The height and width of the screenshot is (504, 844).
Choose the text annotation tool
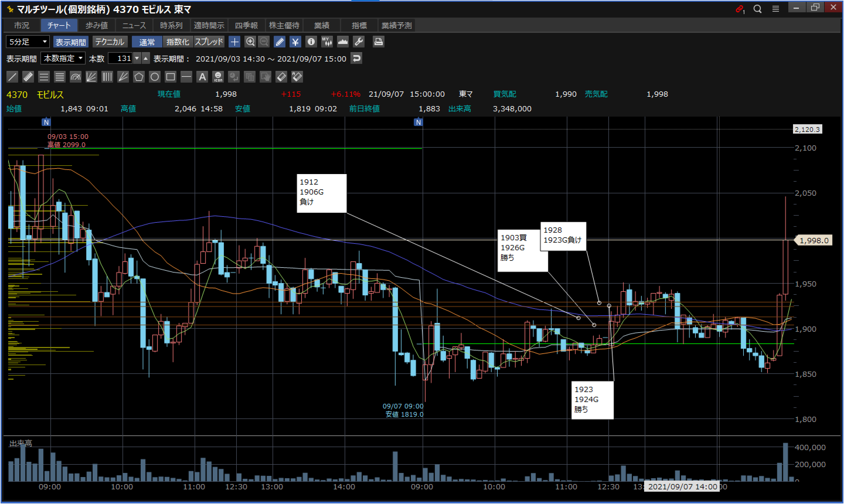(202, 77)
